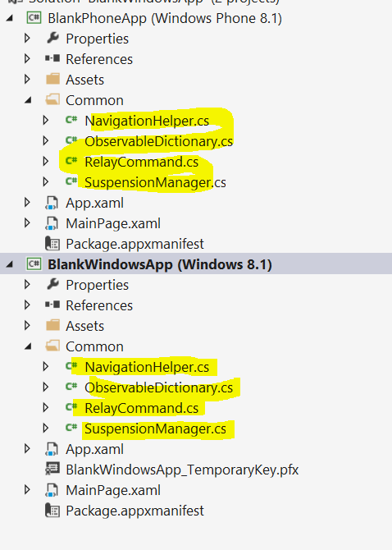Click the wrench icon for BlankPhoneApp Properties
The width and height of the screenshot is (392, 550).
point(52,39)
